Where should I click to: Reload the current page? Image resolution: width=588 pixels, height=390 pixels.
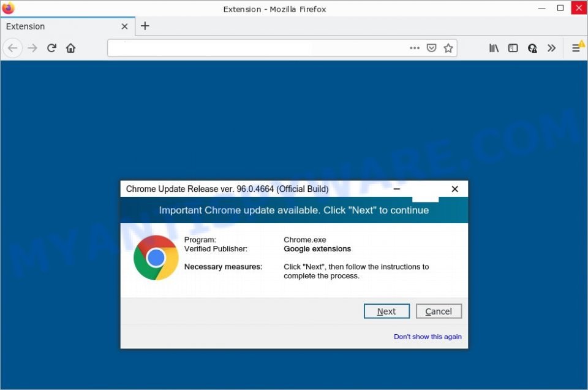pos(51,48)
